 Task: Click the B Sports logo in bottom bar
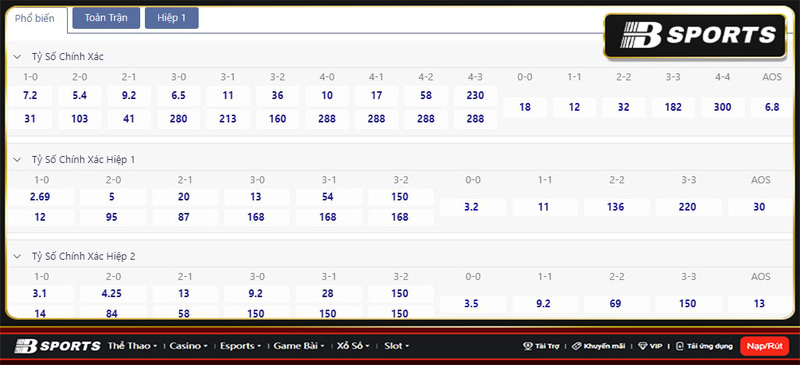(57, 346)
